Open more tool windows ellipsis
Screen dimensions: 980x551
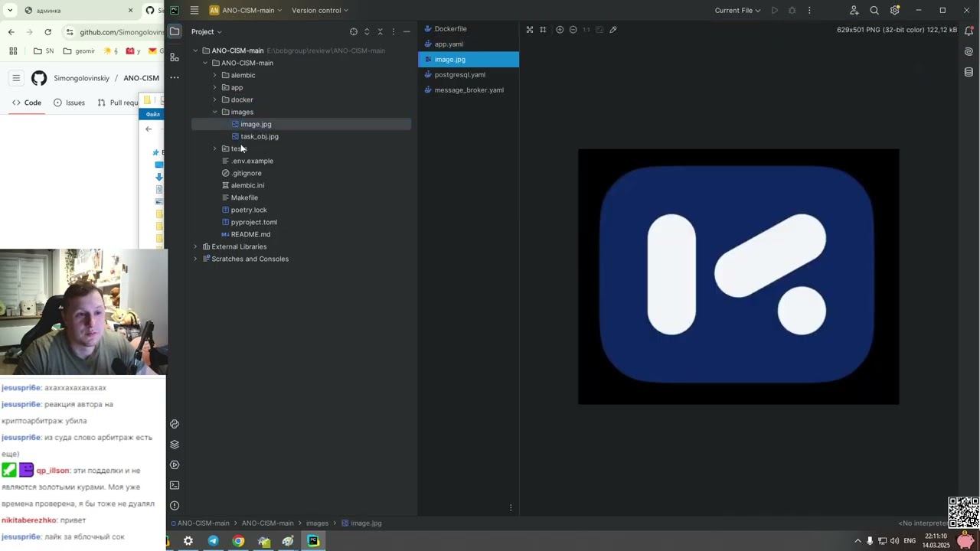pos(175,77)
